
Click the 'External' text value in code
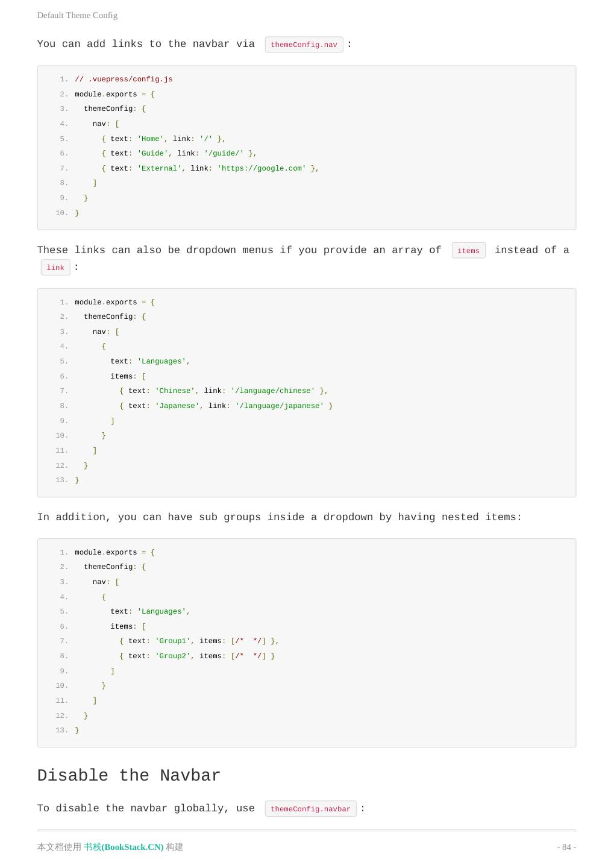click(160, 168)
